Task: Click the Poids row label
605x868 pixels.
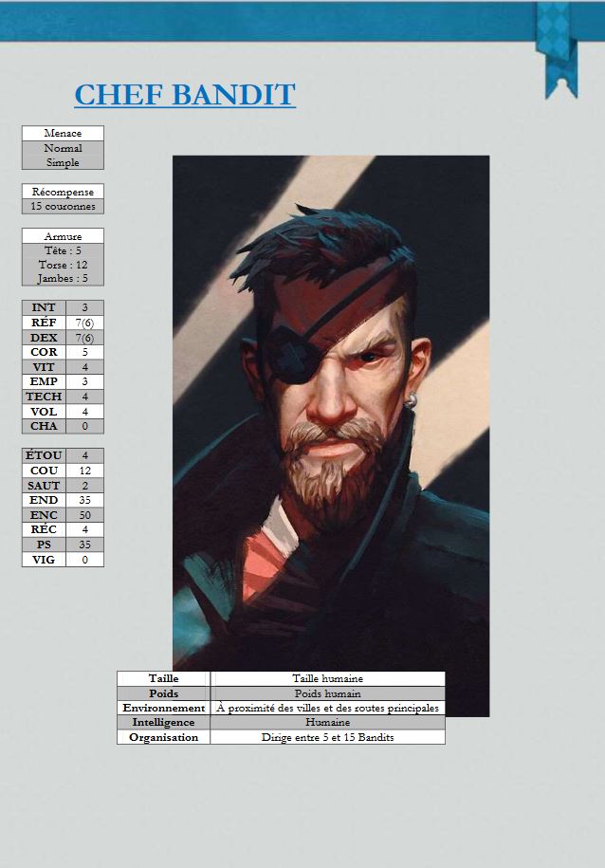Action: (163, 693)
